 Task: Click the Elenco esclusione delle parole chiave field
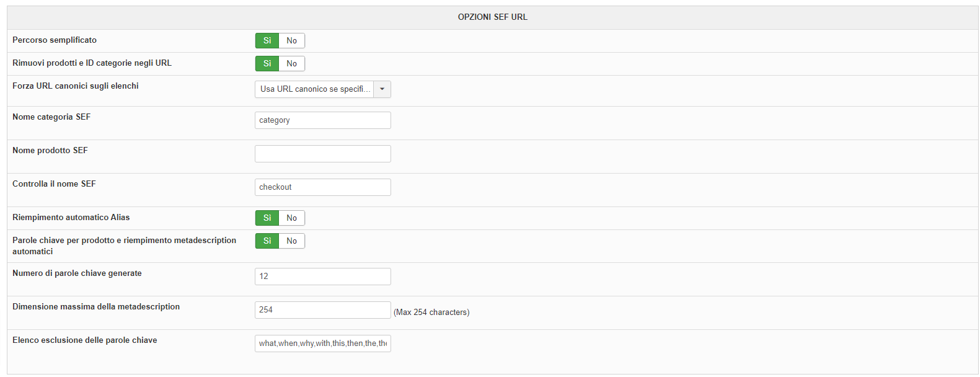pyautogui.click(x=322, y=344)
